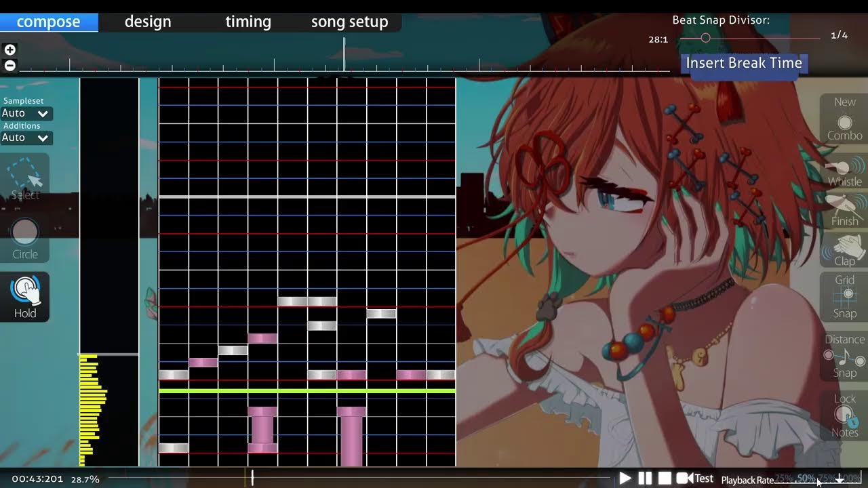Pause playback
868x488 pixels.
point(645,479)
